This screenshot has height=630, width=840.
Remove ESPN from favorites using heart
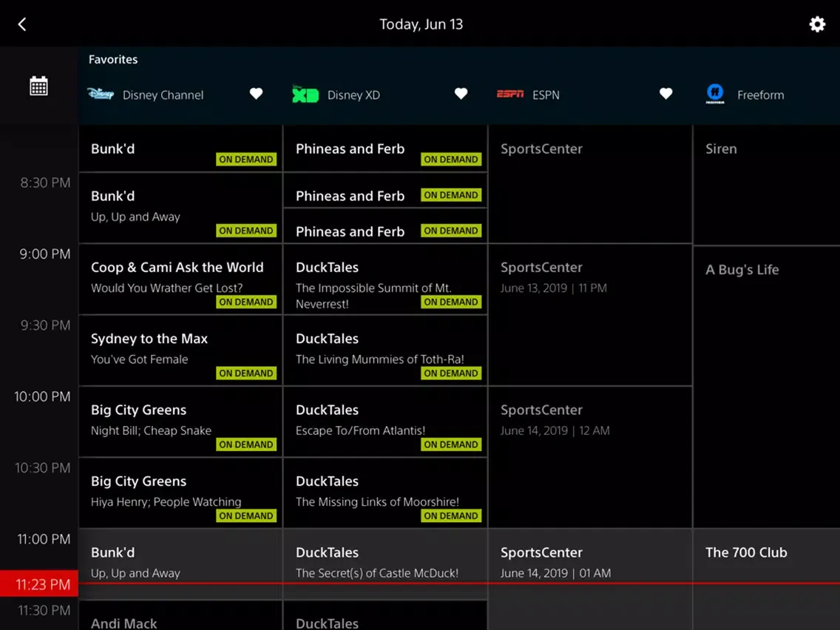[665, 94]
